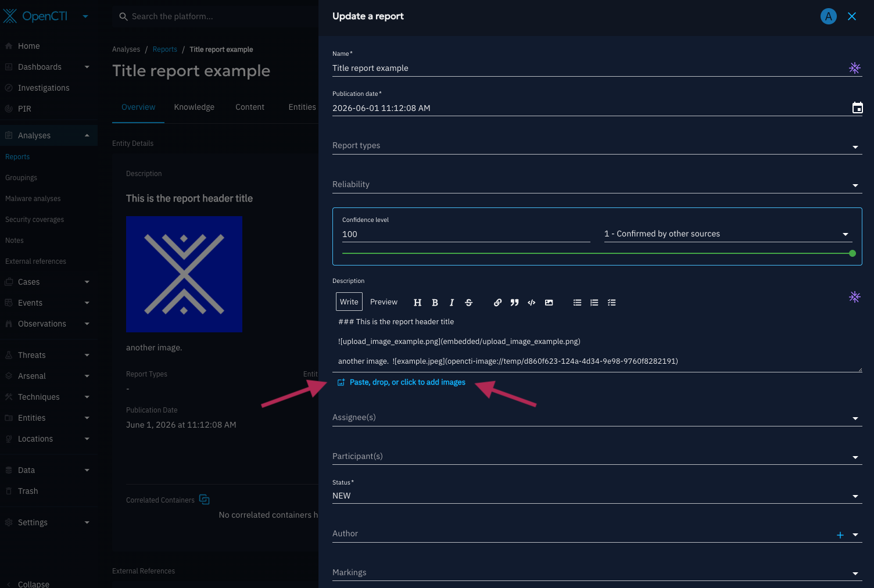The image size is (874, 588).
Task: Expand the Reliability dropdown
Action: pyautogui.click(x=597, y=184)
